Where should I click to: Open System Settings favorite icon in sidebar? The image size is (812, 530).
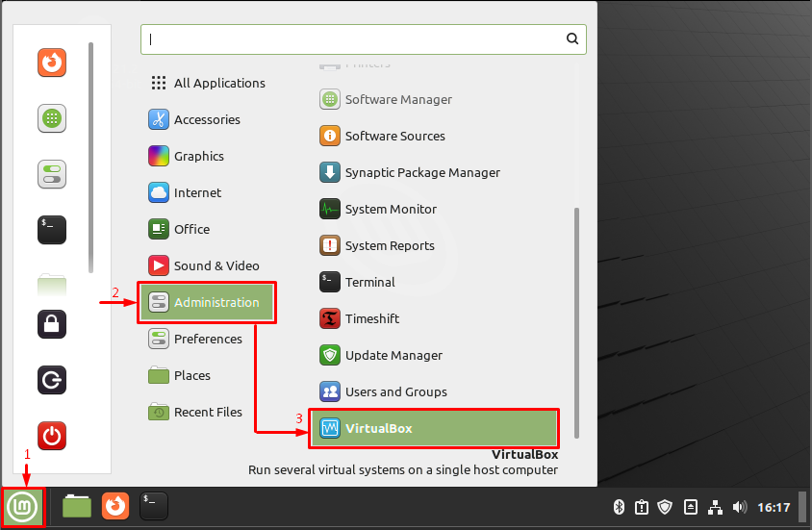tap(52, 174)
